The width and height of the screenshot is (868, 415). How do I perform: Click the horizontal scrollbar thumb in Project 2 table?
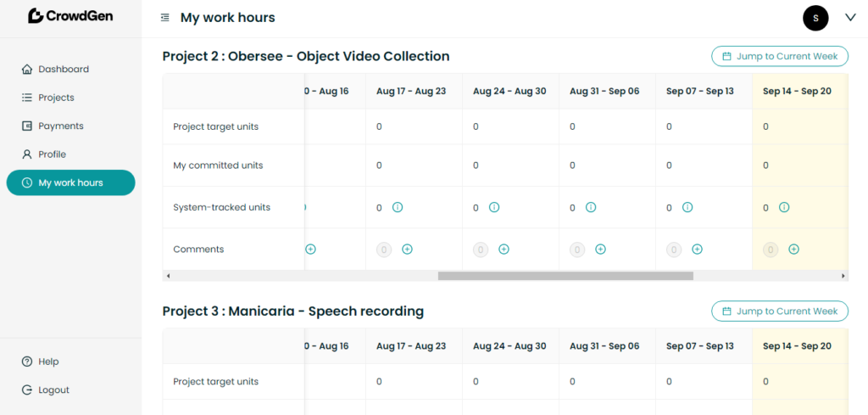565,276
